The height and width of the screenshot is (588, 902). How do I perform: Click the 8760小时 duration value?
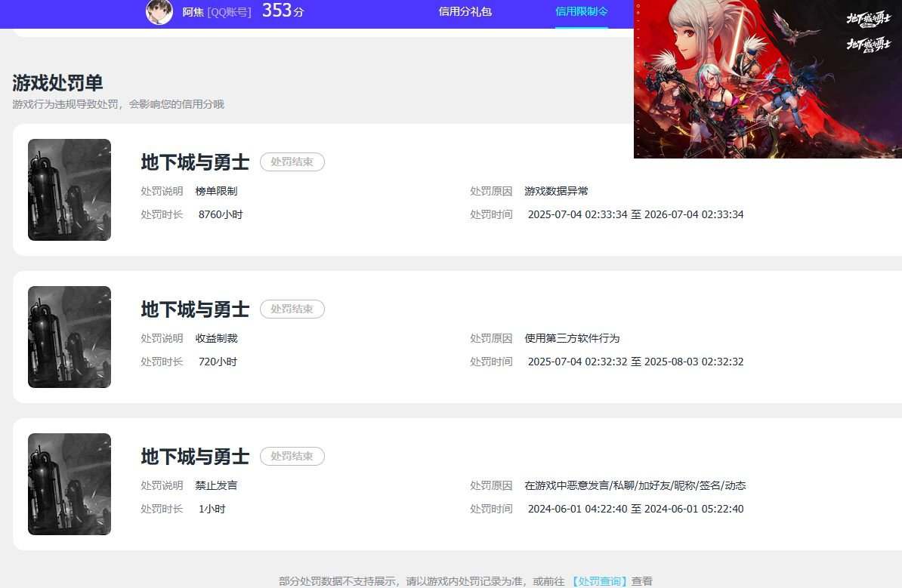coord(221,214)
